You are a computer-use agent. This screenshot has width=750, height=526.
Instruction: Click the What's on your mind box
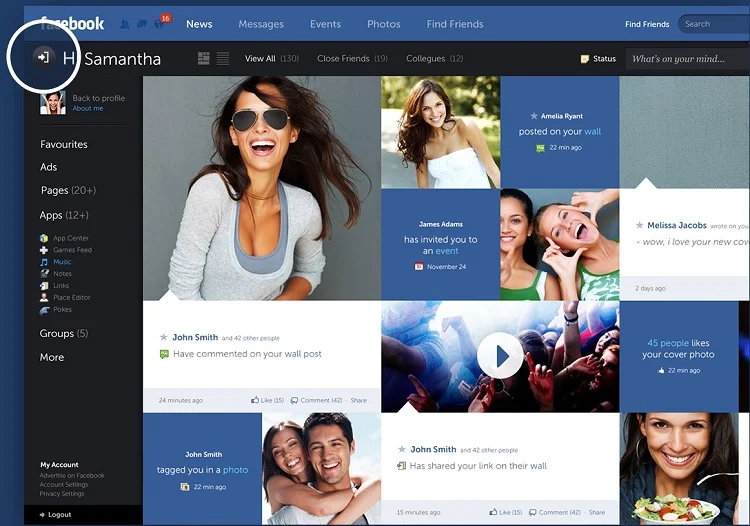[x=688, y=59]
